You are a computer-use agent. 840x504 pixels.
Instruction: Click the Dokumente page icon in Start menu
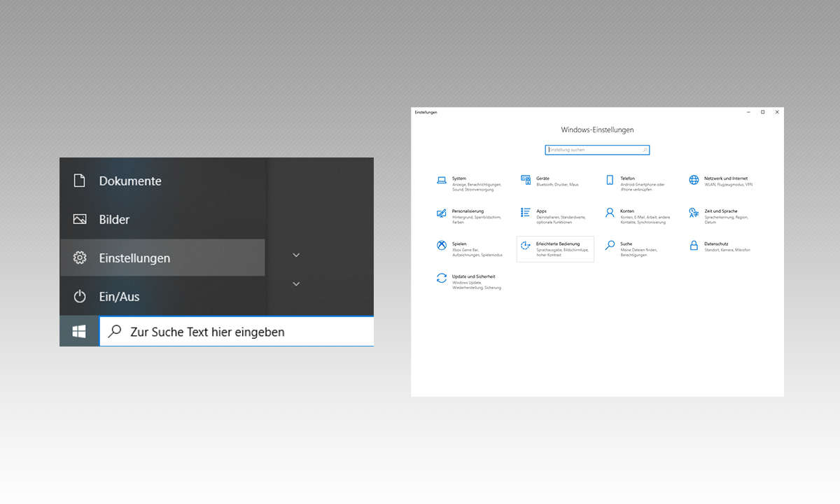(79, 181)
